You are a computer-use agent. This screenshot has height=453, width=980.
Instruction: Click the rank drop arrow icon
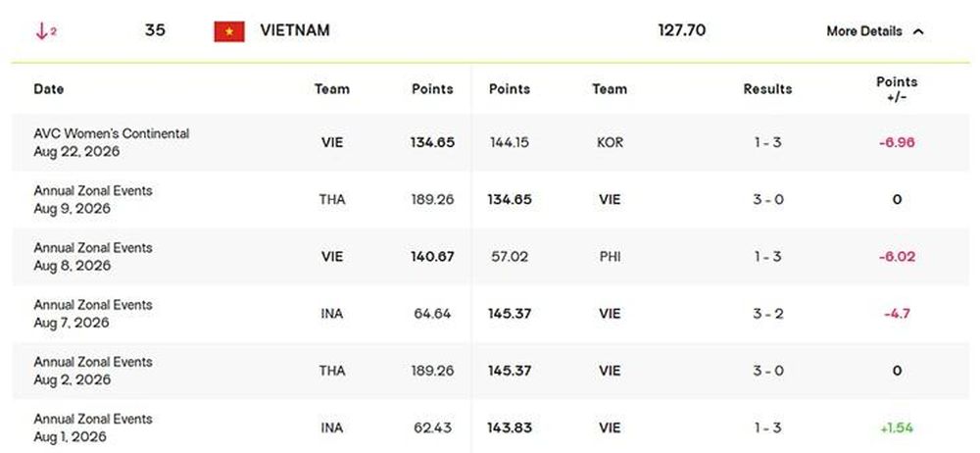click(42, 31)
